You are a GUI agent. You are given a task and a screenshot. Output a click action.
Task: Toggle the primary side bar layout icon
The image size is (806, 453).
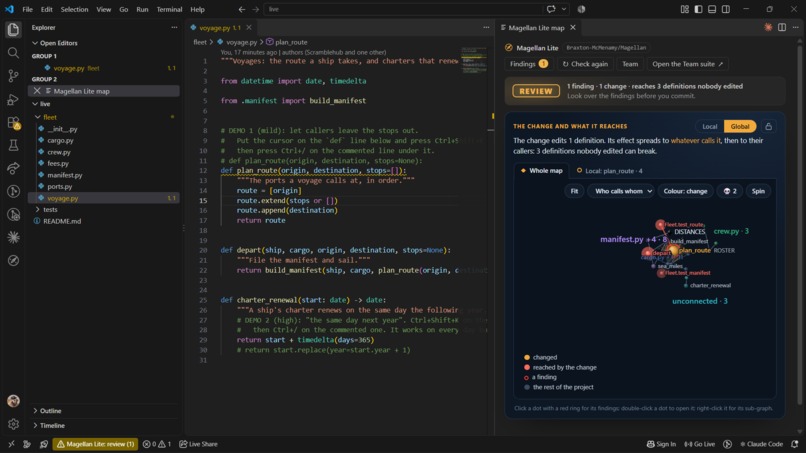click(698, 9)
